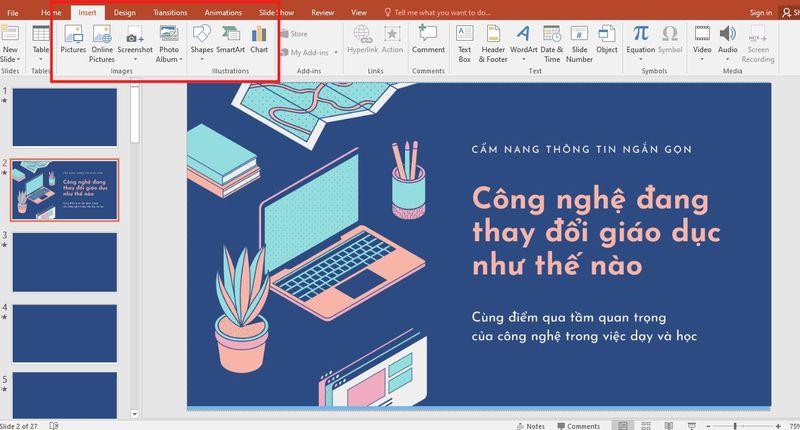The image size is (800, 430).
Task: Switch to the Animations tab
Action: 223,13
